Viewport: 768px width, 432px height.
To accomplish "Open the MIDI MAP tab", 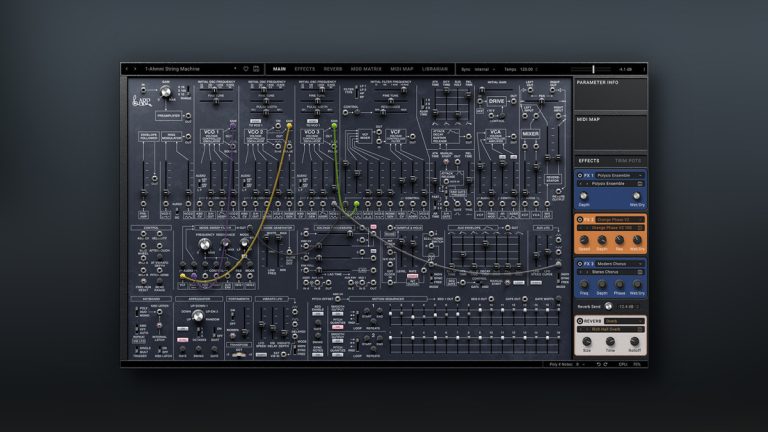I will coord(402,69).
